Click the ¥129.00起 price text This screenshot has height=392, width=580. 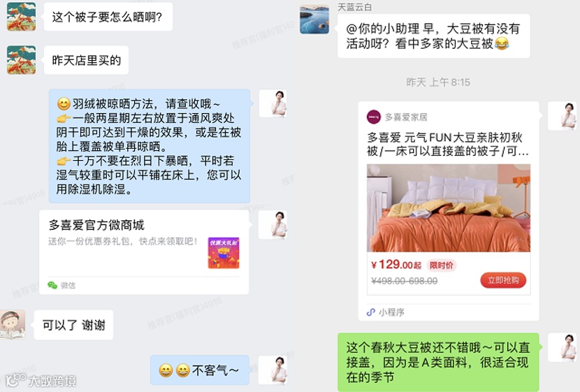396,265
